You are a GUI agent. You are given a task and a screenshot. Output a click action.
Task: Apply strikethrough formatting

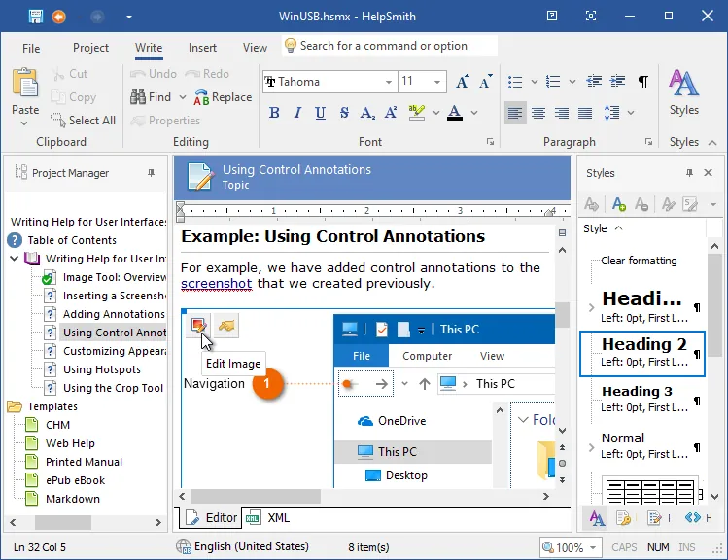click(344, 113)
